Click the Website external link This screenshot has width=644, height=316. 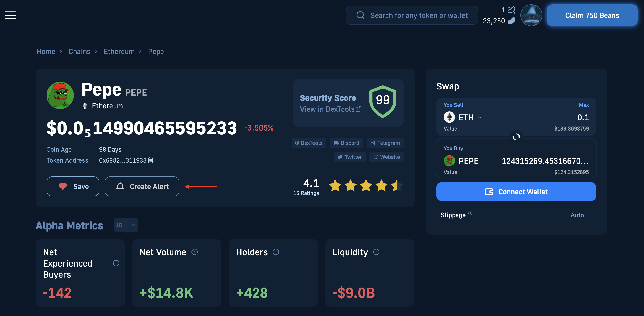pyautogui.click(x=386, y=157)
